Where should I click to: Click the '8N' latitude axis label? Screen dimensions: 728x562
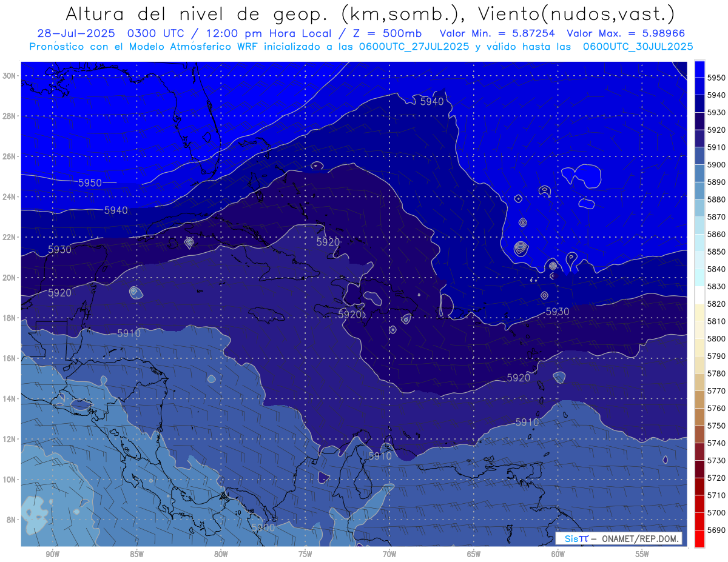(12, 520)
